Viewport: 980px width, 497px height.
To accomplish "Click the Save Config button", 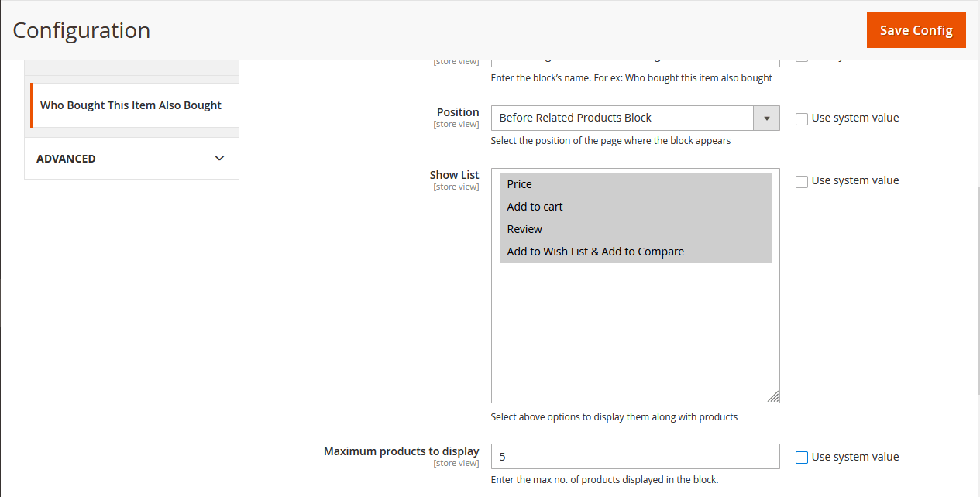I will (916, 30).
